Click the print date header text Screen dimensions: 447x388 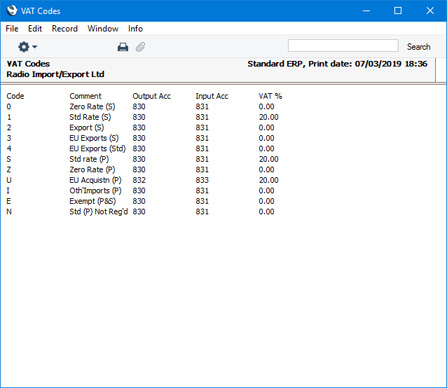coord(337,64)
